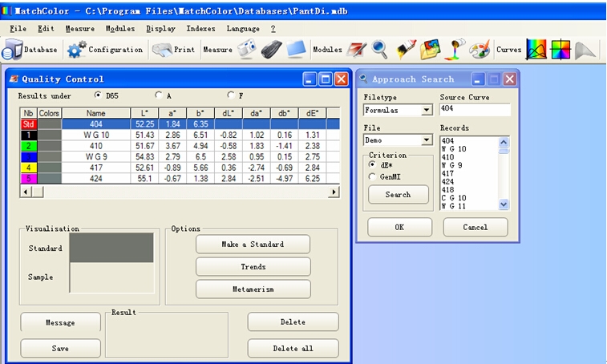Open the puzzle piece module icon
Viewport: 607px width, 364px height.
pyautogui.click(x=431, y=50)
